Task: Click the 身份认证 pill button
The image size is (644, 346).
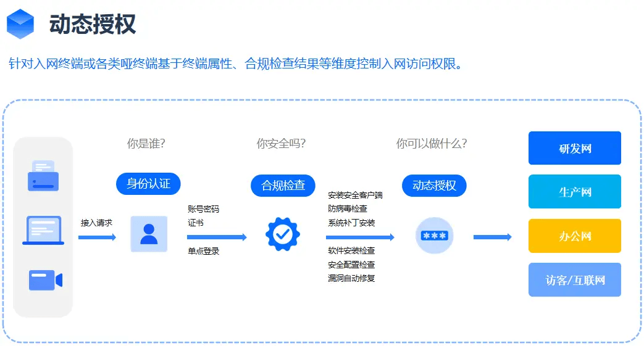Action: coord(148,184)
